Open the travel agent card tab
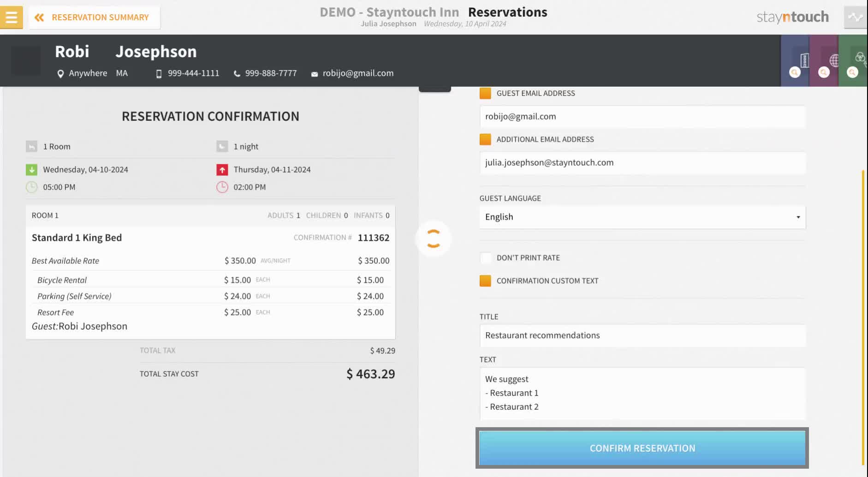 [824, 60]
